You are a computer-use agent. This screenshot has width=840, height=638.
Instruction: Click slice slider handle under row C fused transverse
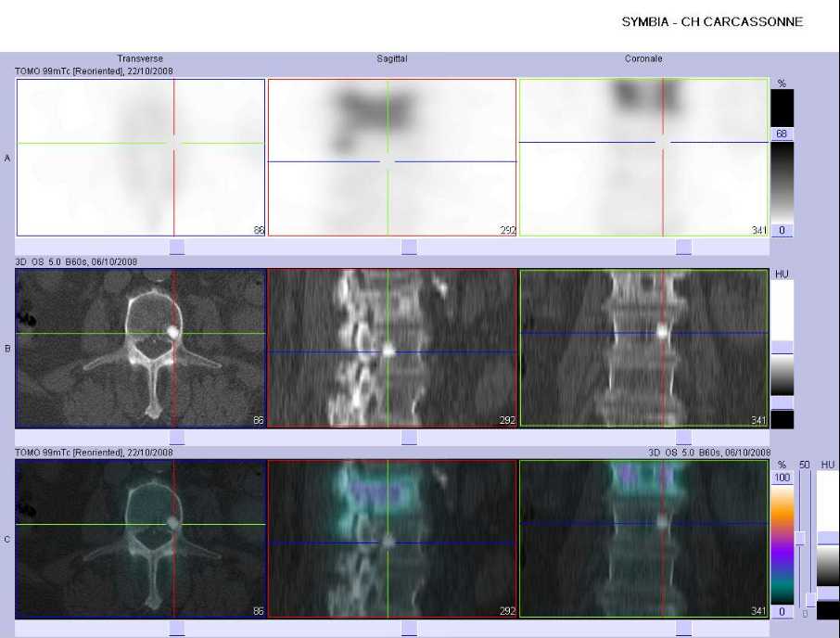coord(177,629)
